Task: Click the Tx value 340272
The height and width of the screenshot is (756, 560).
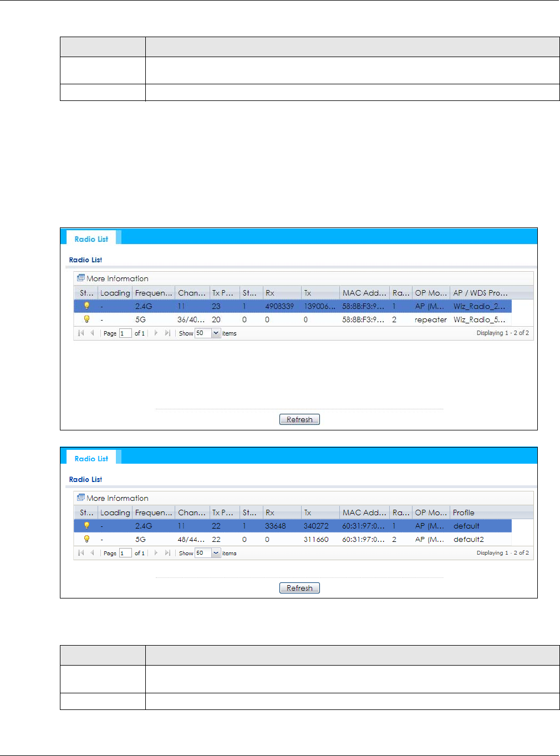Action: point(316,526)
